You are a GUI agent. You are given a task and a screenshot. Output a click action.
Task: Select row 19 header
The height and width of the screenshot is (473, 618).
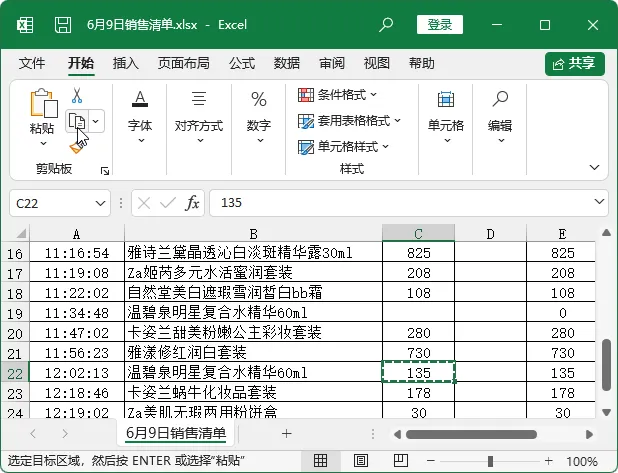click(15, 313)
